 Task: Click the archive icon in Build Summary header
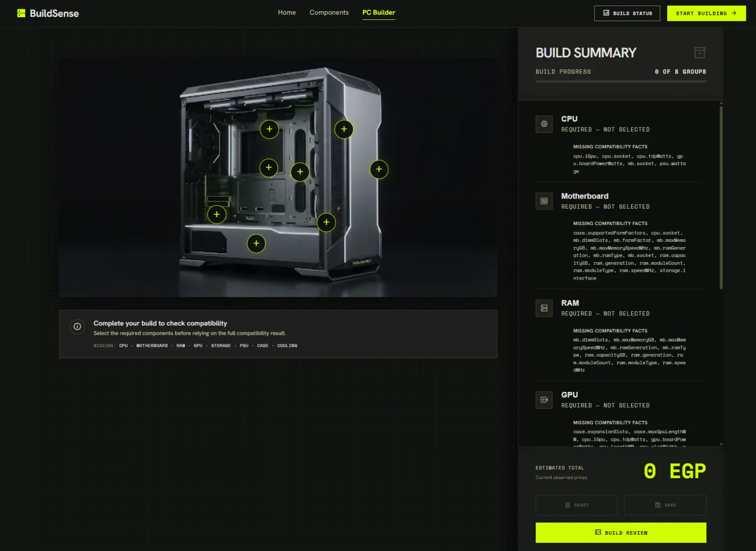[699, 53]
